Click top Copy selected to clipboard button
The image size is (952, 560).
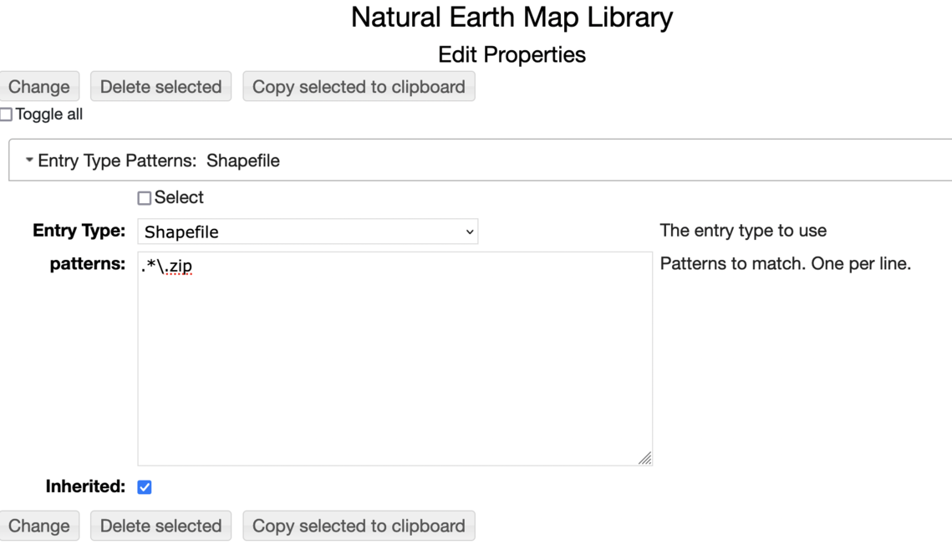(359, 87)
